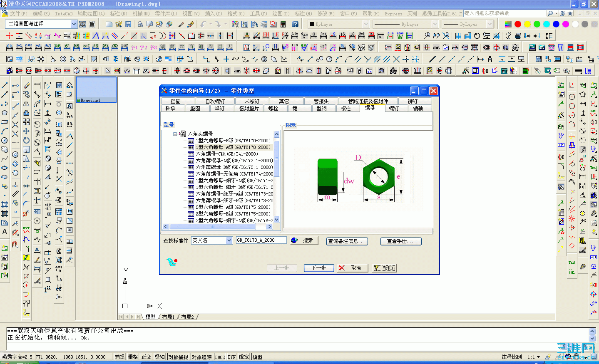
Task: Select the Linear Dimension tool
Action: [x=37, y=85]
